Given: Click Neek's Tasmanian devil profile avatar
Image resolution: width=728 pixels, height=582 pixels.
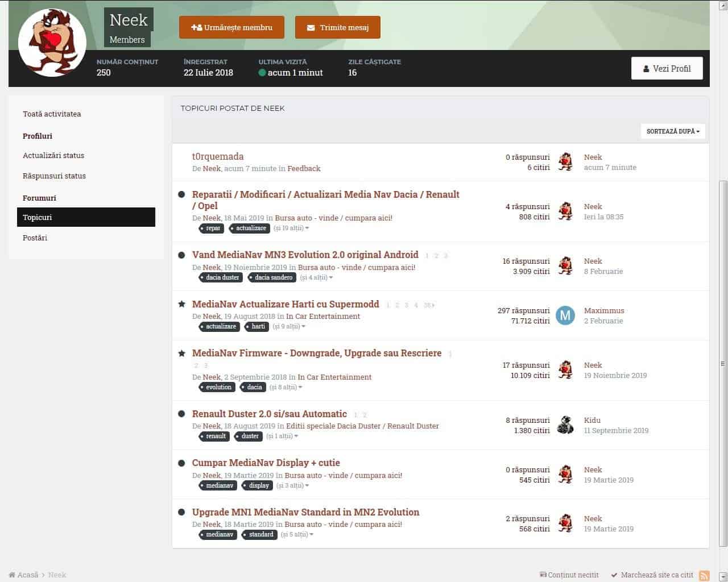Looking at the screenshot, I should point(52,43).
